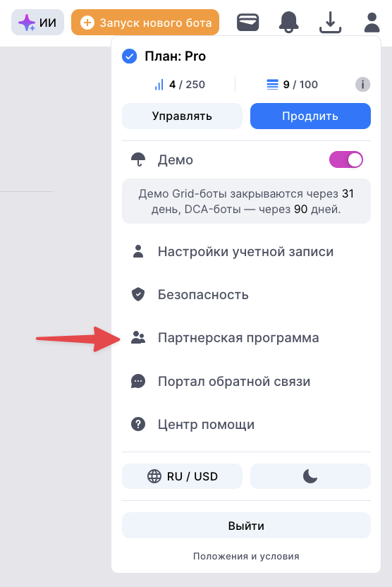This screenshot has width=392, height=587.
Task: Open the user profile icon
Action: click(372, 22)
